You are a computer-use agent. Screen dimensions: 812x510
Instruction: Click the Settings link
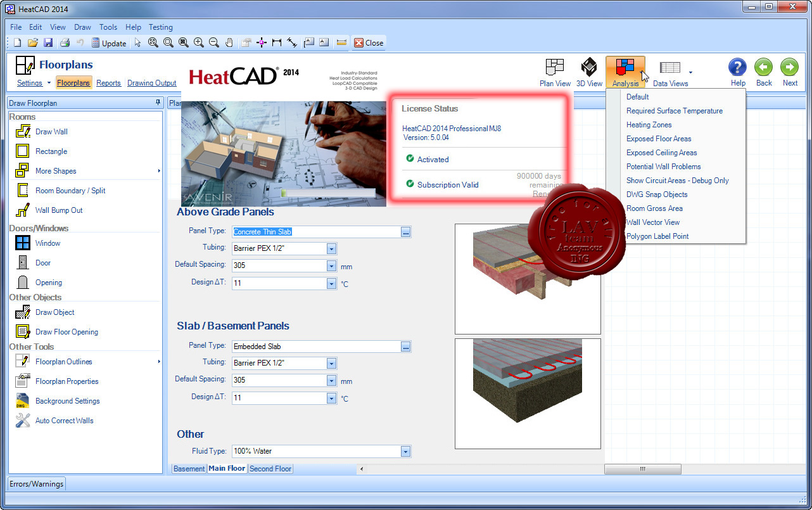click(x=30, y=83)
